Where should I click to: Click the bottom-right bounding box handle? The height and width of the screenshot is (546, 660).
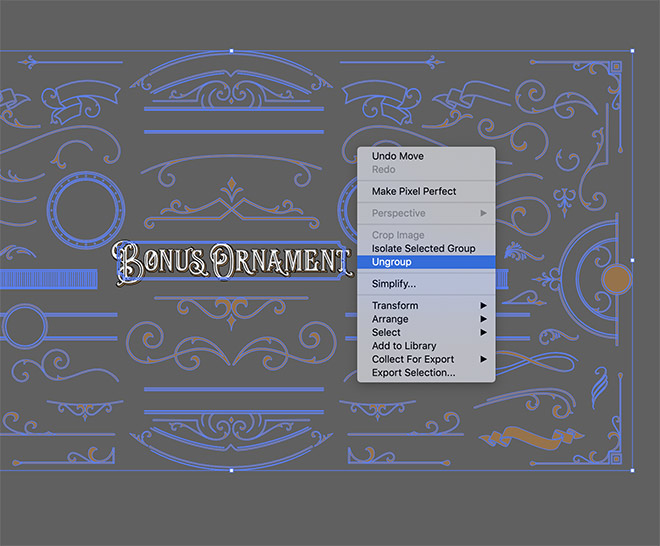[632, 469]
